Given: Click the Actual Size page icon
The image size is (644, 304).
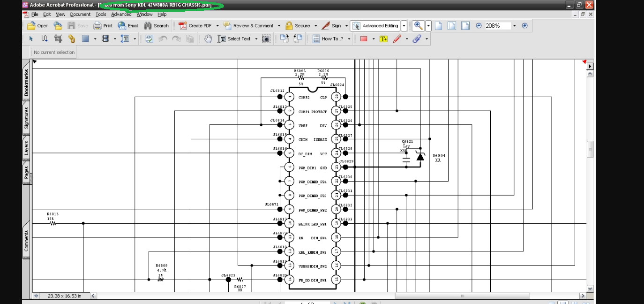Looking at the screenshot, I should (x=439, y=26).
